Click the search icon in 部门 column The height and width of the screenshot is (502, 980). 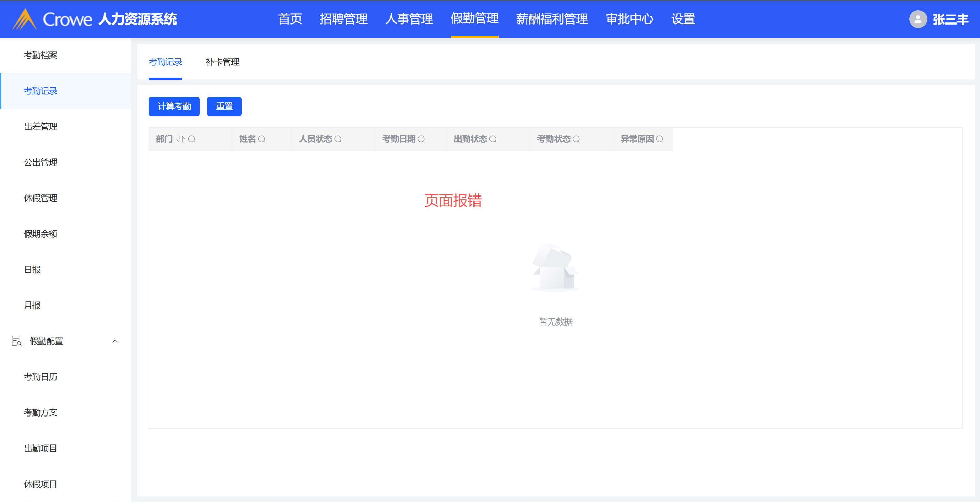[x=192, y=139]
